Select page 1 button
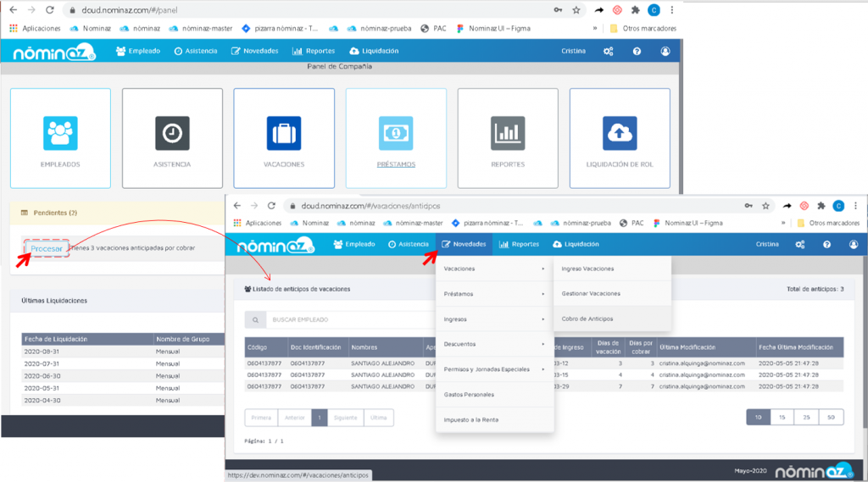This screenshot has width=868, height=482. (320, 418)
